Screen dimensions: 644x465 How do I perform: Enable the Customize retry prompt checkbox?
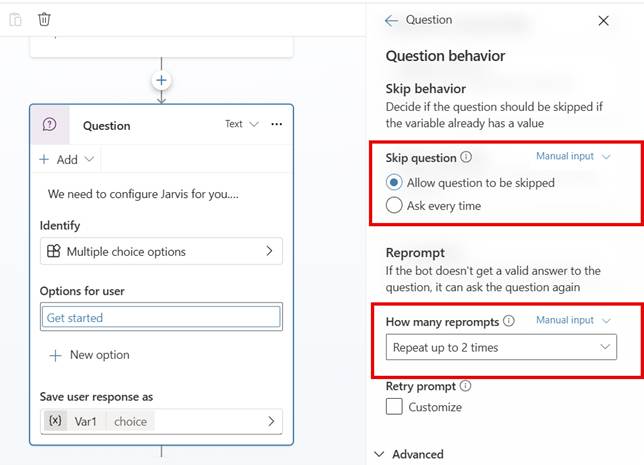point(394,407)
